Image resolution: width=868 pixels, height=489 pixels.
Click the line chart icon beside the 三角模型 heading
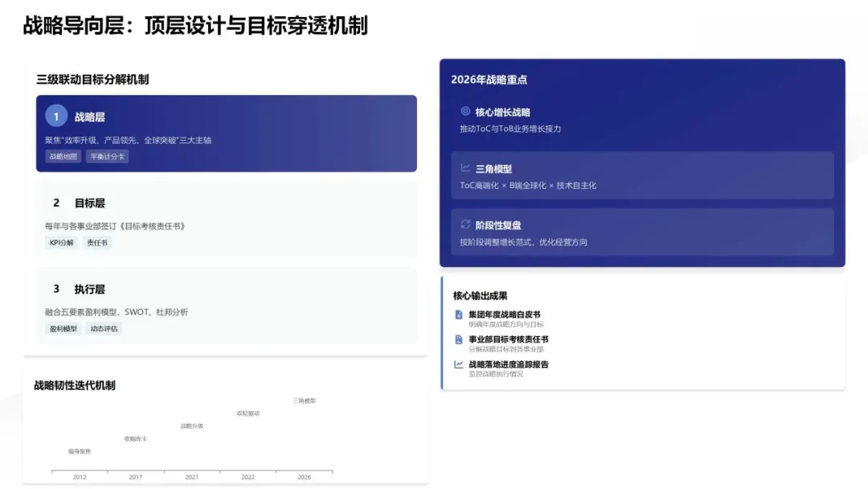tap(465, 168)
